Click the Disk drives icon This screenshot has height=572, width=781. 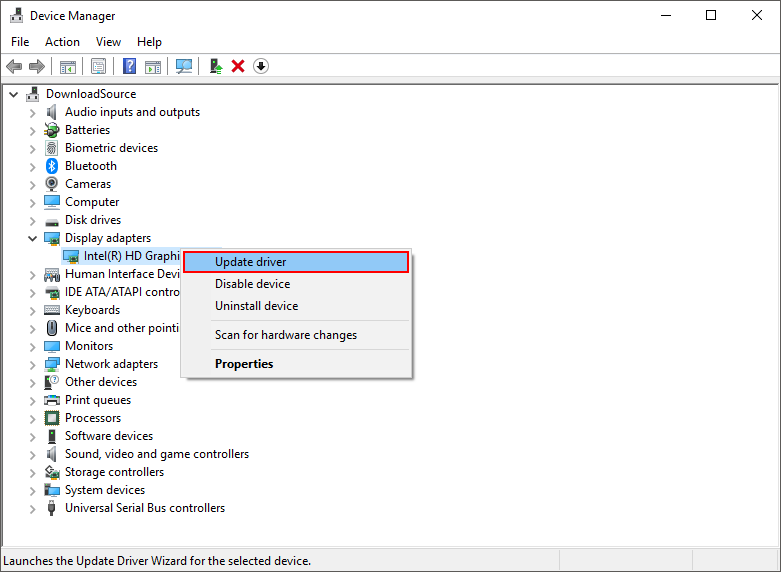(52, 222)
